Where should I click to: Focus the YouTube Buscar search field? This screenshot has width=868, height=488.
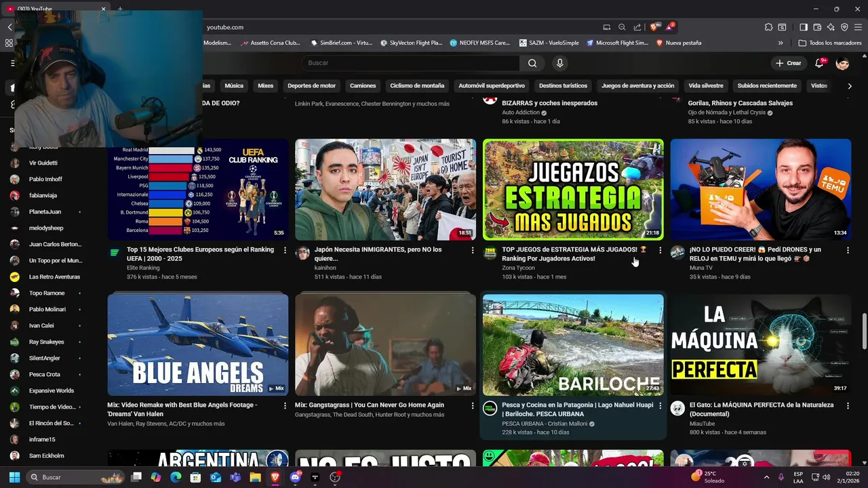pyautogui.click(x=411, y=63)
